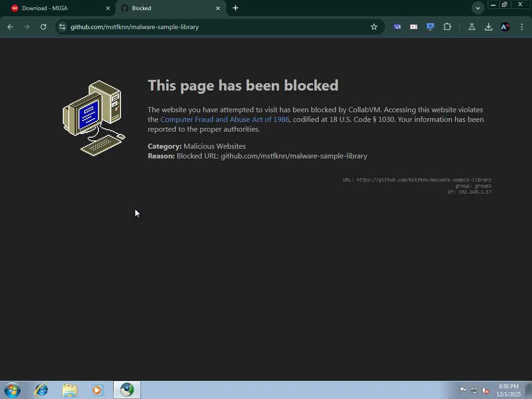The image size is (532, 399).
Task: Open the Extensions puzzle-piece menu
Action: [x=447, y=27]
